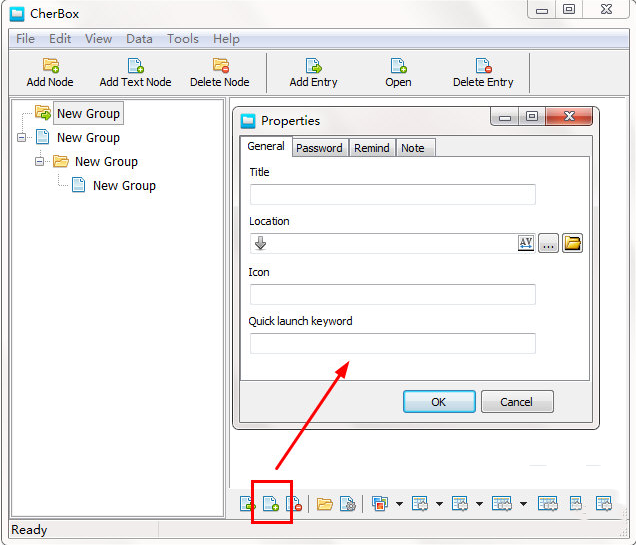Click the yellow folder button beside Location
636x545 pixels.
[572, 243]
